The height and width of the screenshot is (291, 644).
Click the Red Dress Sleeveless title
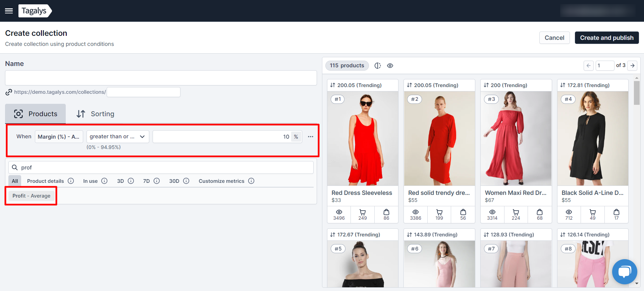pos(362,193)
